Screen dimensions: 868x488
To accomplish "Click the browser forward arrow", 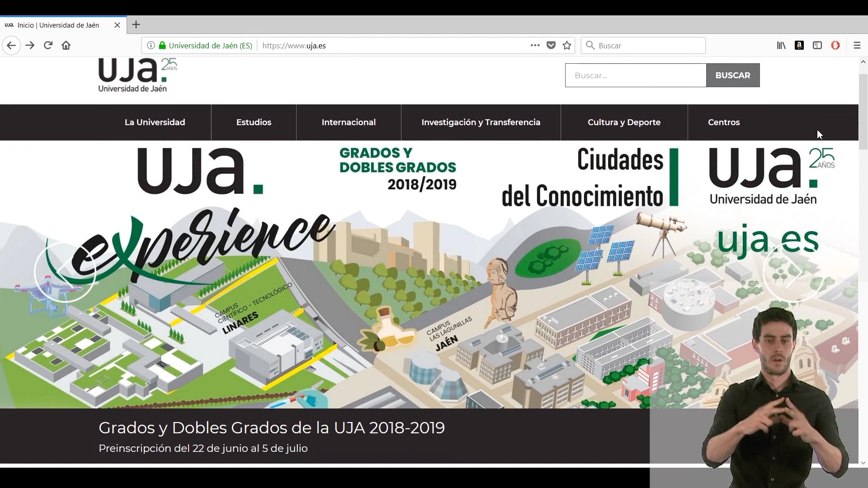I will pos(30,46).
